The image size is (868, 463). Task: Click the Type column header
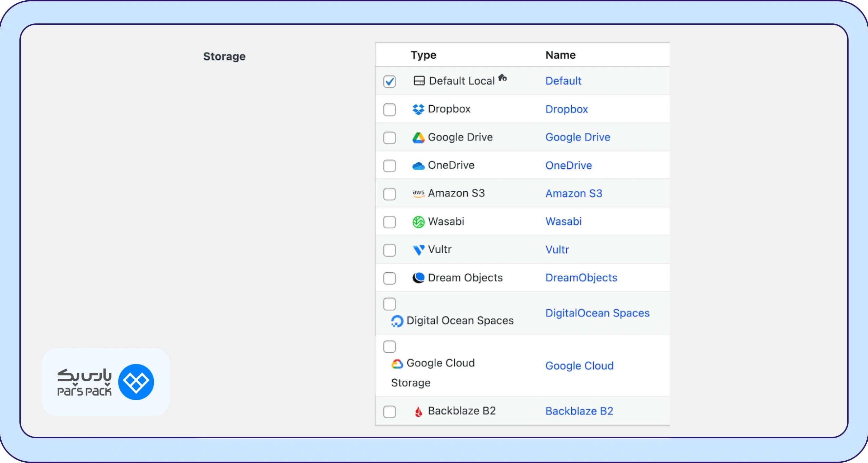(x=423, y=55)
